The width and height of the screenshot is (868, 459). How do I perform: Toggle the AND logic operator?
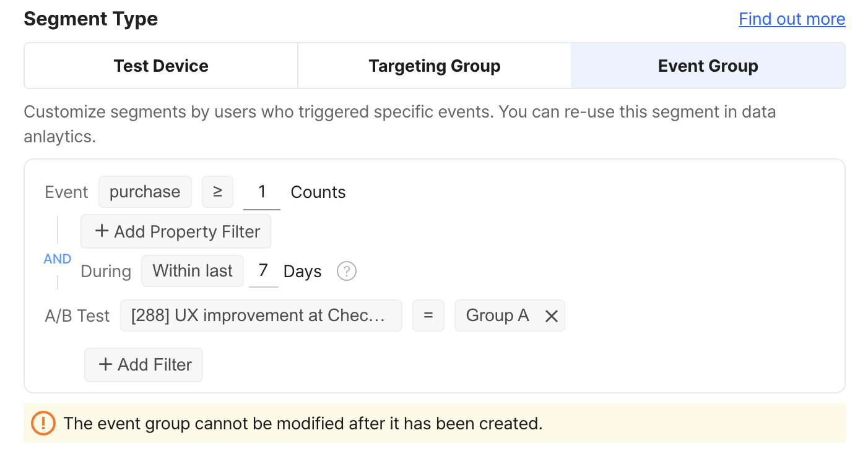point(58,259)
